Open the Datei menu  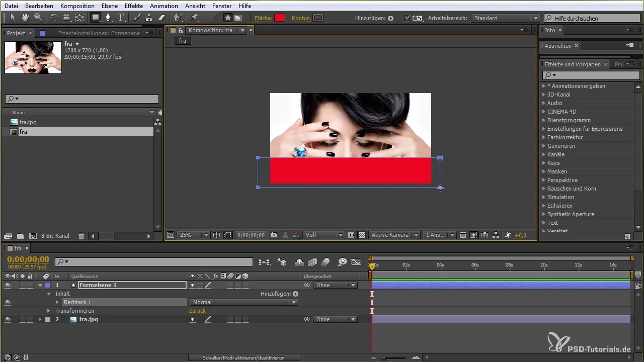tap(12, 6)
